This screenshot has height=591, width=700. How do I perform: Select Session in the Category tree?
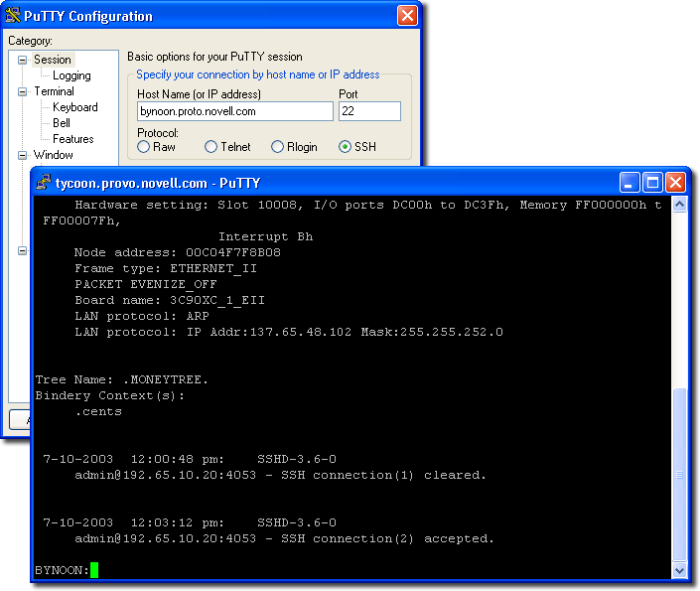(x=53, y=60)
